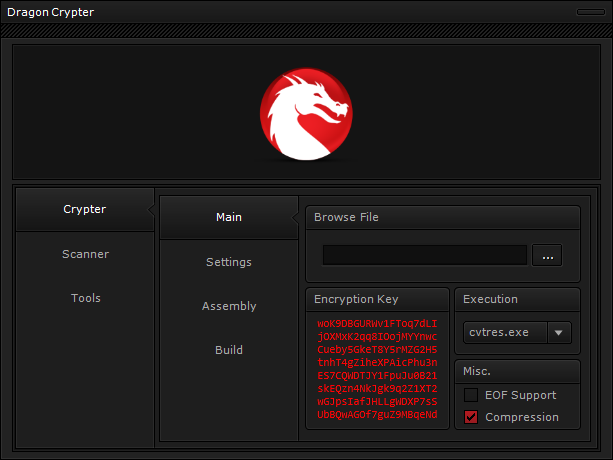Open the Execution dropdown arrow

(x=559, y=332)
